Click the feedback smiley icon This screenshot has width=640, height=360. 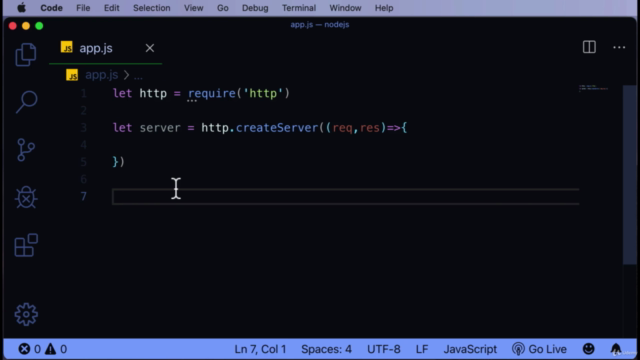click(588, 349)
